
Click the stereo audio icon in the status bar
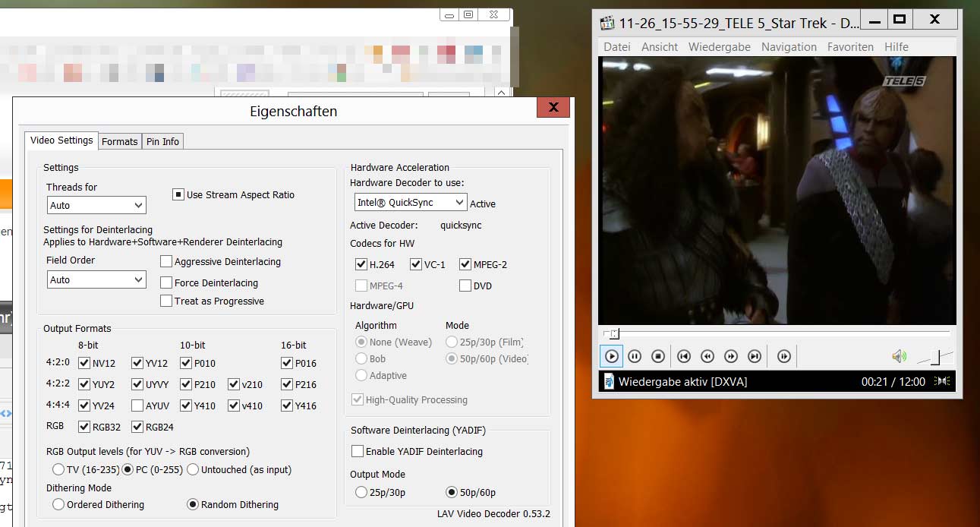point(943,381)
